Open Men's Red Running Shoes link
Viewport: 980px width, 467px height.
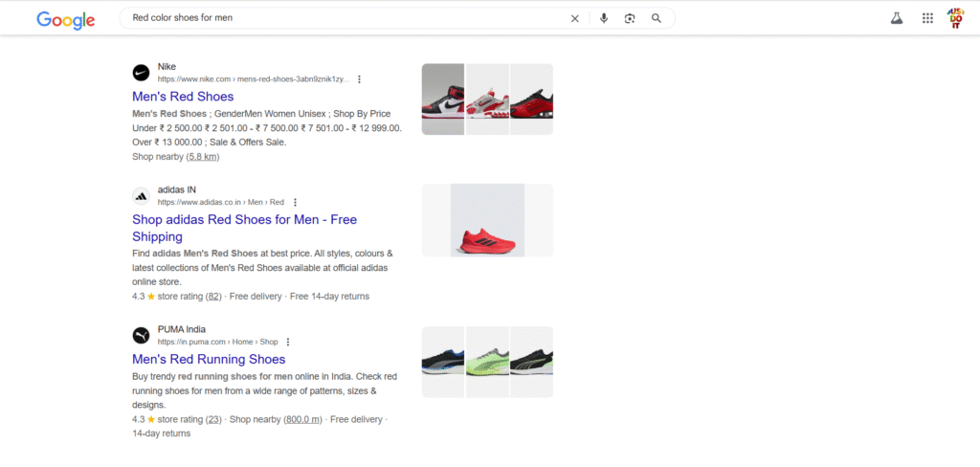click(x=209, y=360)
